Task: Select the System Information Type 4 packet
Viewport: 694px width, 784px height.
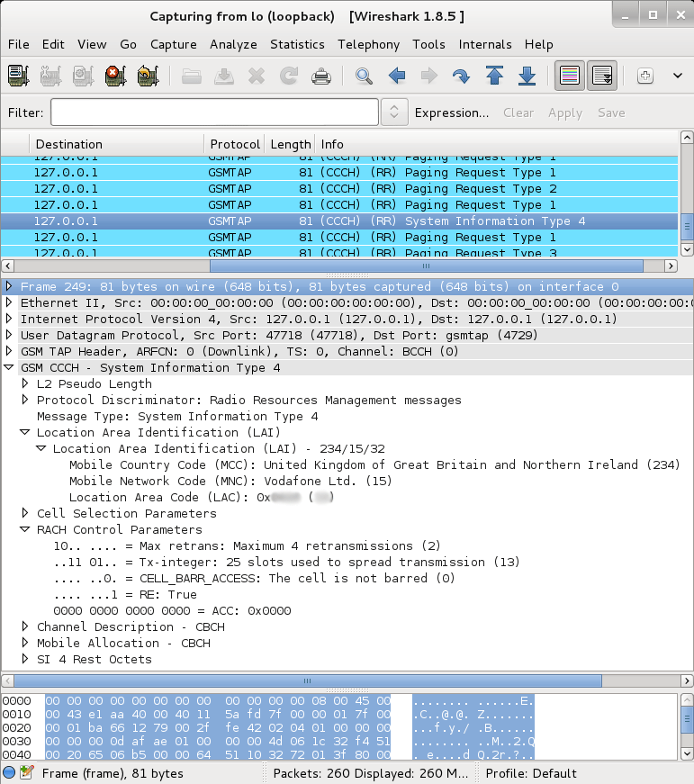Action: tap(339, 221)
